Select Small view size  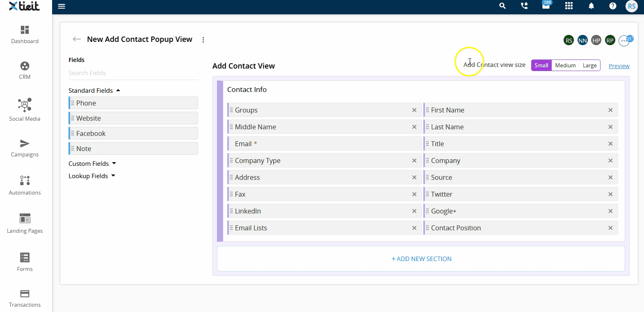(541, 65)
